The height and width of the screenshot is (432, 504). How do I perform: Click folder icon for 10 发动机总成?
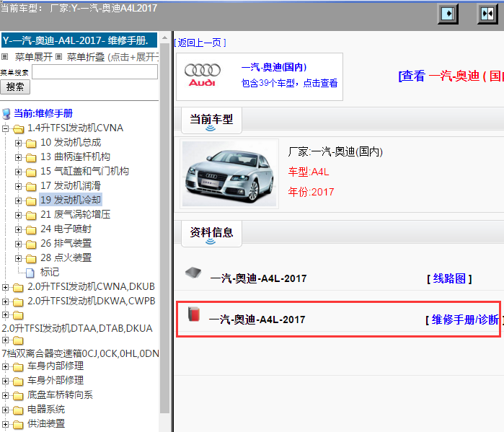pos(31,143)
